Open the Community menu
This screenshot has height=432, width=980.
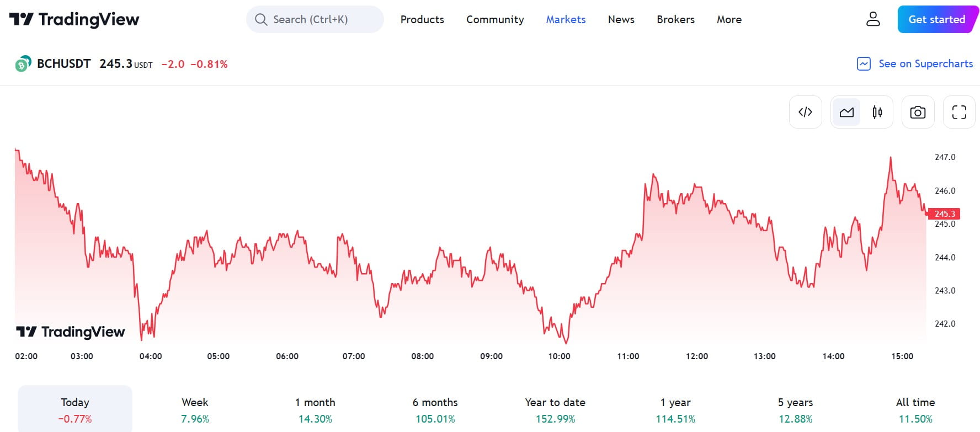(x=495, y=19)
